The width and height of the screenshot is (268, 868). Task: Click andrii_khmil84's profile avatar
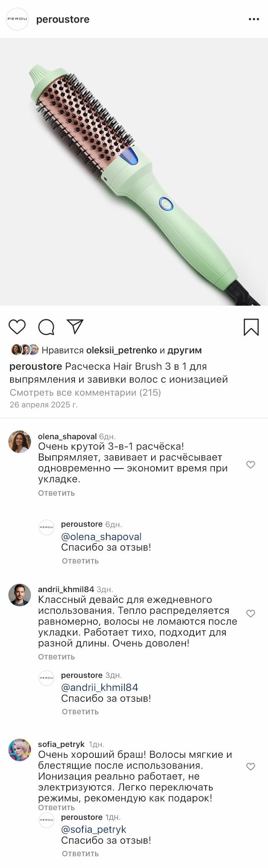pos(20,595)
